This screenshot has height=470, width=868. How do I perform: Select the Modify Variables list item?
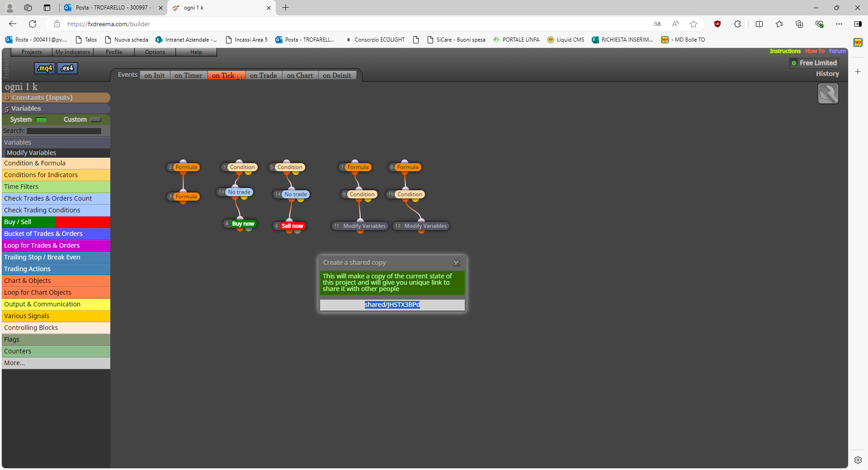tap(56, 153)
